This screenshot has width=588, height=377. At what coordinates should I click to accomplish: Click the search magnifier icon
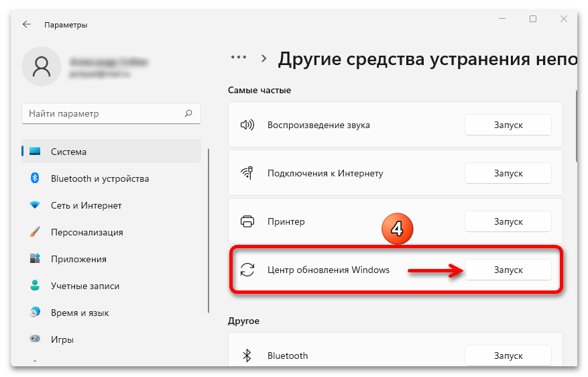tap(189, 114)
